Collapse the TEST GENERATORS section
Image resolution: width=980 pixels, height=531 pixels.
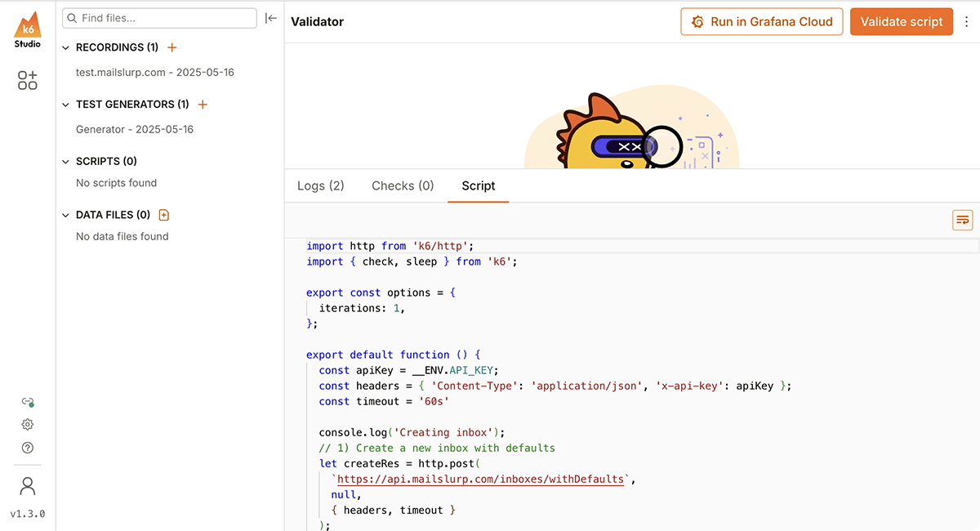[x=66, y=105]
